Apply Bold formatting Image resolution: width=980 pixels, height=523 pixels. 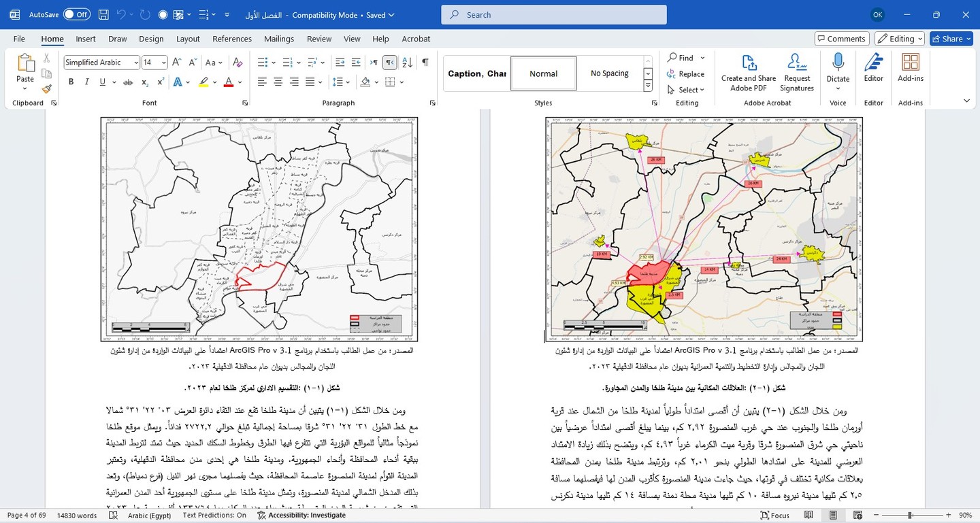click(x=71, y=82)
